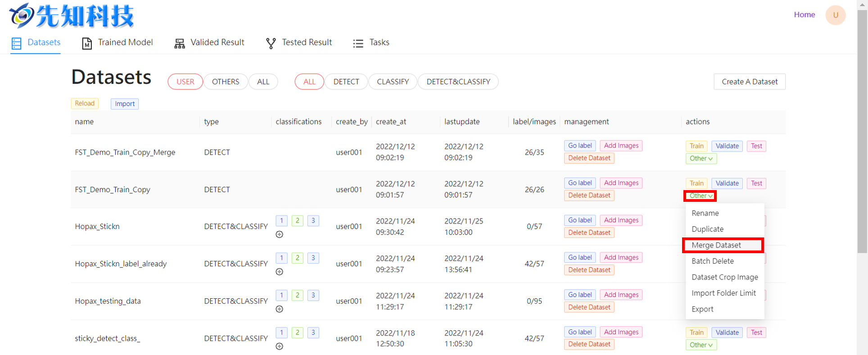Click Go label for Hopax_testing_data

[x=580, y=295]
